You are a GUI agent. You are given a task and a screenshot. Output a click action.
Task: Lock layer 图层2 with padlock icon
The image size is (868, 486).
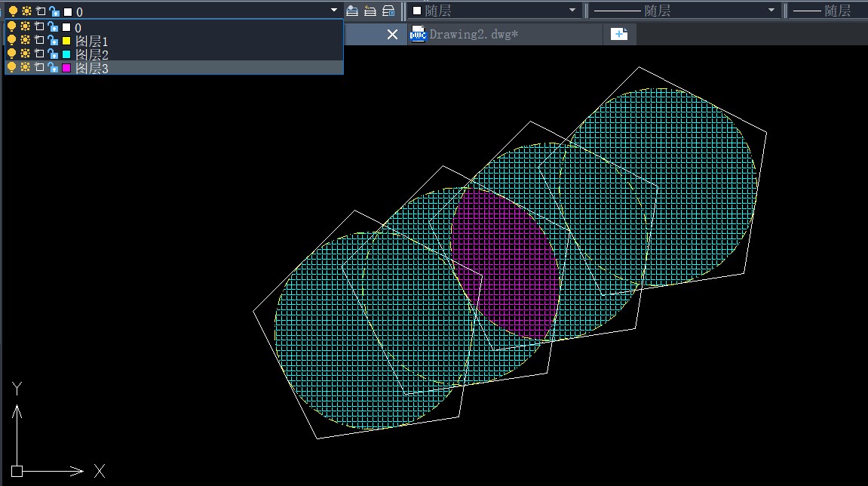(53, 54)
